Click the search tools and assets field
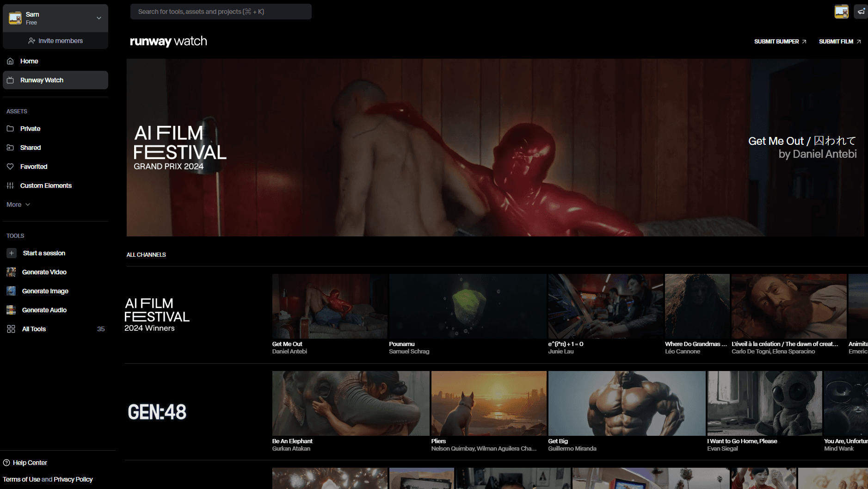The height and width of the screenshot is (489, 868). click(x=221, y=12)
